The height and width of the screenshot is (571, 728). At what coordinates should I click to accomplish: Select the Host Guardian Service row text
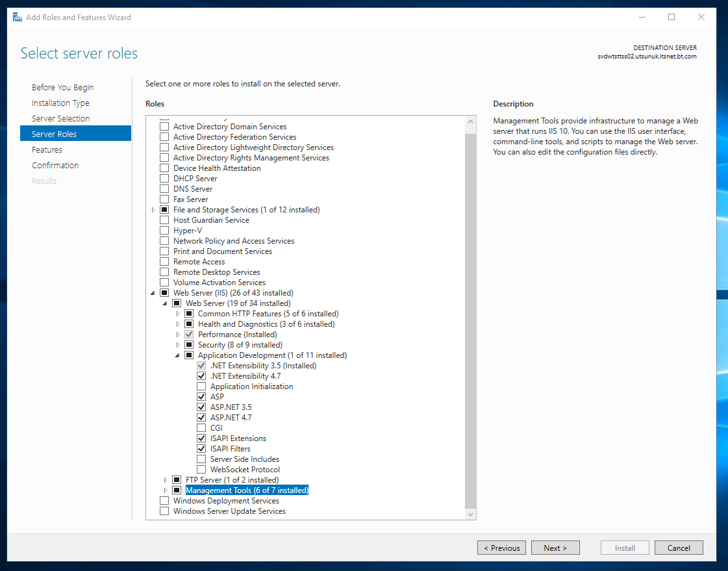point(211,220)
